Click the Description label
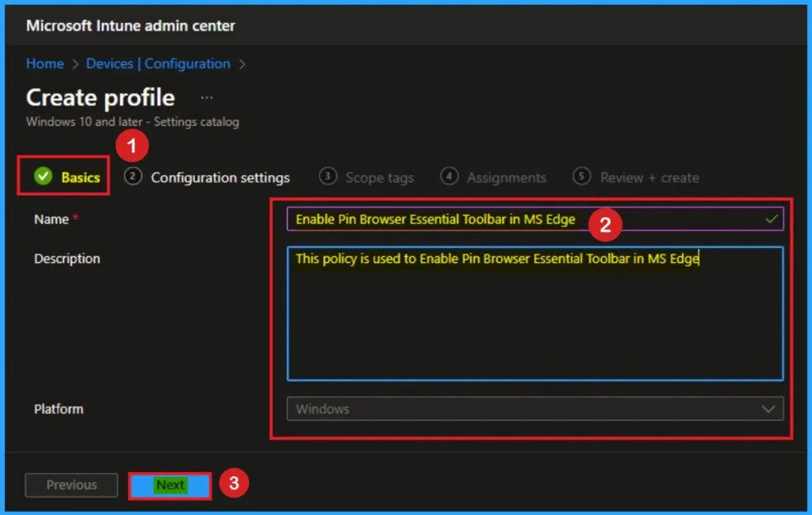 click(x=67, y=258)
